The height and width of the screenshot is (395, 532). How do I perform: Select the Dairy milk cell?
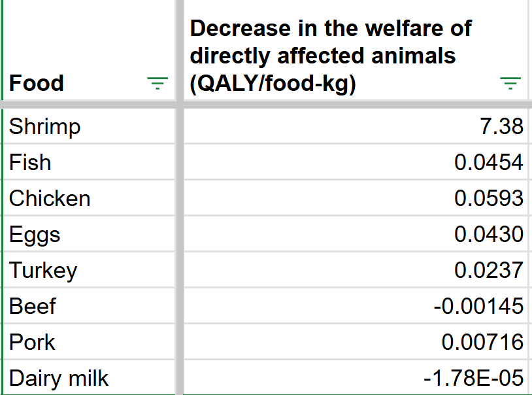pyautogui.click(x=89, y=377)
